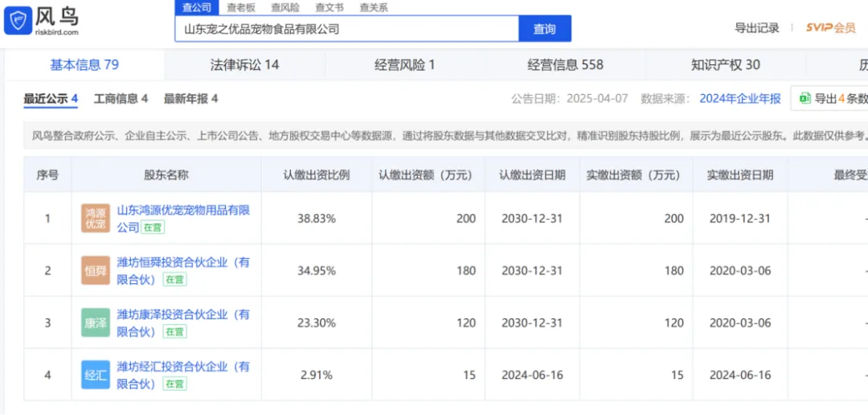Select the 查关系 search tab
The width and height of the screenshot is (868, 415).
coord(374,7)
